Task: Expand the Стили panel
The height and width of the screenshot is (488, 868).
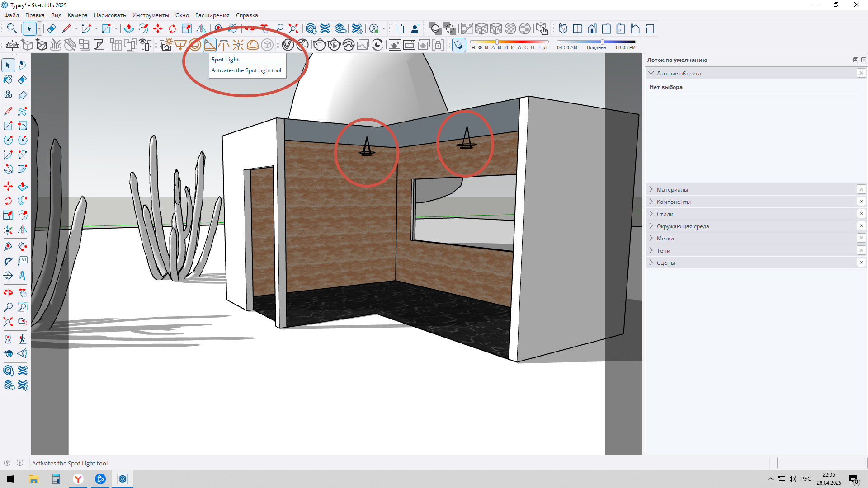Action: click(x=651, y=214)
